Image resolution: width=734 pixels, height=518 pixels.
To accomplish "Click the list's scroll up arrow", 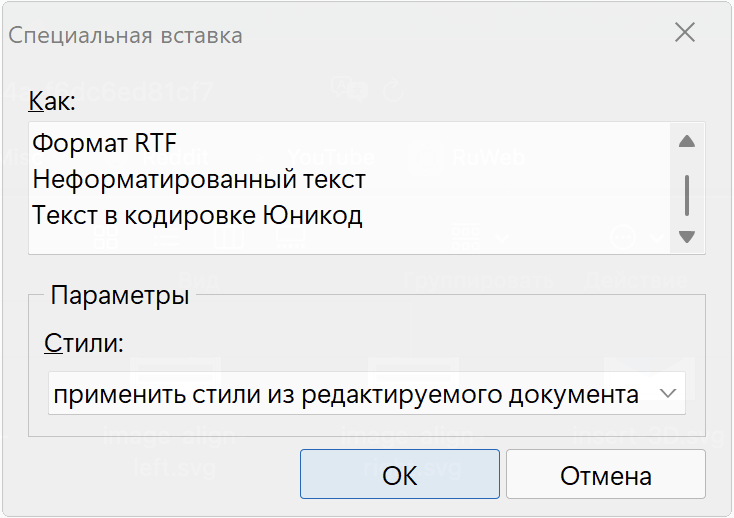I will 686,141.
